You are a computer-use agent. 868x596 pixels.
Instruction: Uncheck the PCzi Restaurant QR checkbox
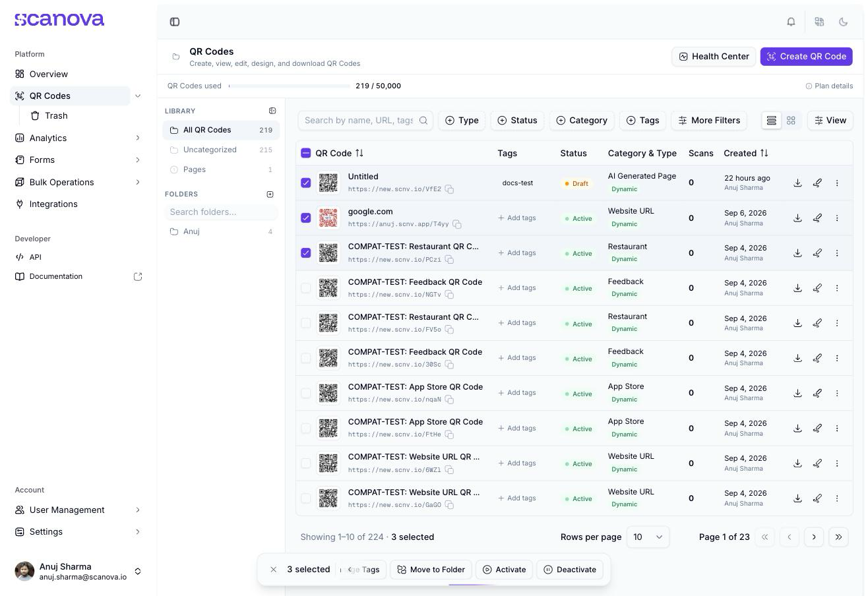point(305,253)
